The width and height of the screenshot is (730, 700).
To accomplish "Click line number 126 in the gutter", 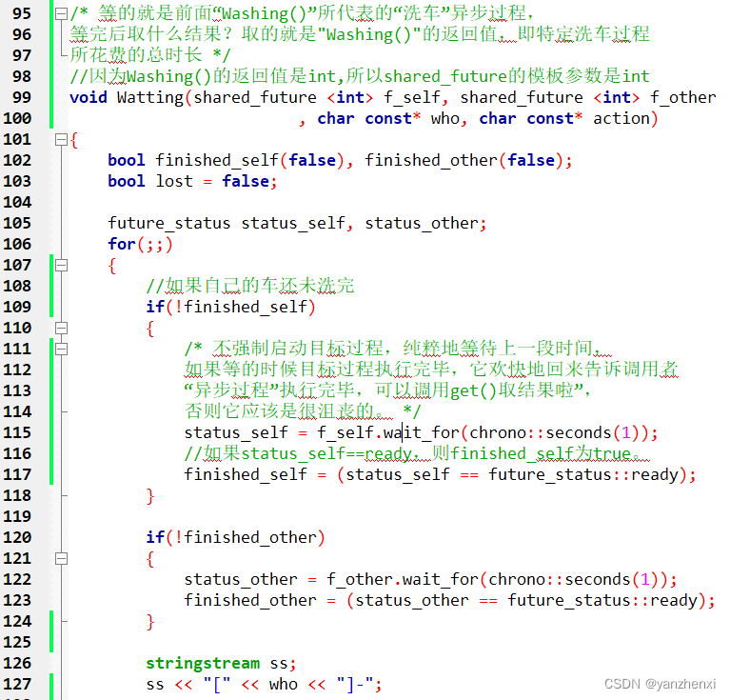I will (17, 663).
